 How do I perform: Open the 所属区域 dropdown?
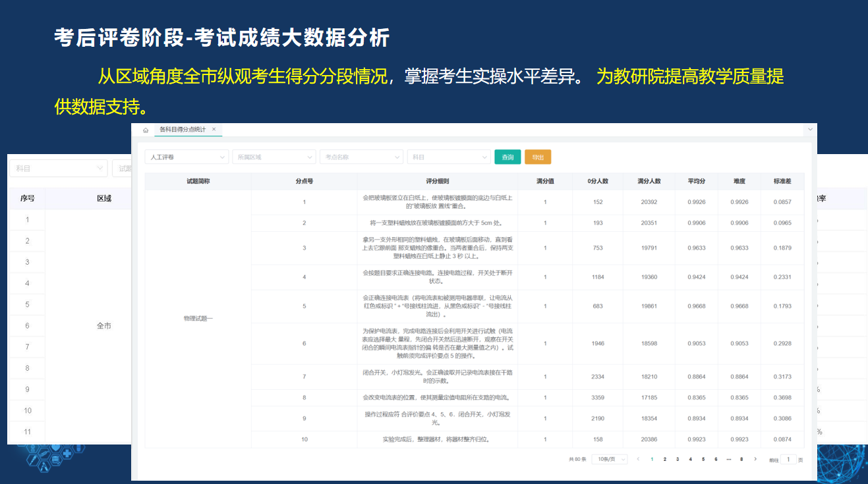[274, 157]
